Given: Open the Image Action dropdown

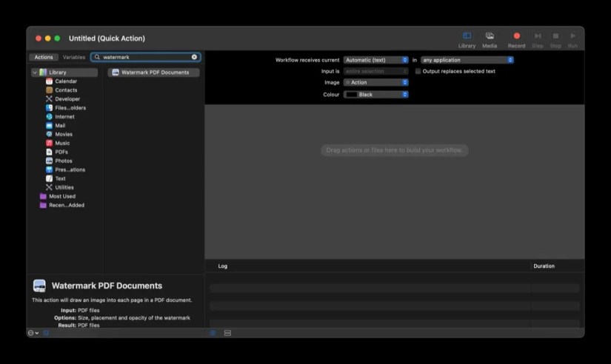Looking at the screenshot, I should coord(376,83).
